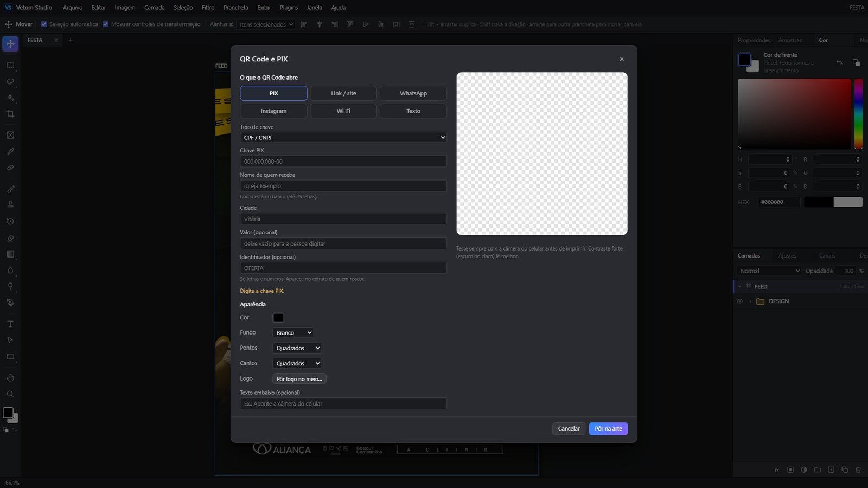Image resolution: width=868 pixels, height=488 pixels.
Task: Toggle Seleção automática checkbox
Action: [x=44, y=24]
